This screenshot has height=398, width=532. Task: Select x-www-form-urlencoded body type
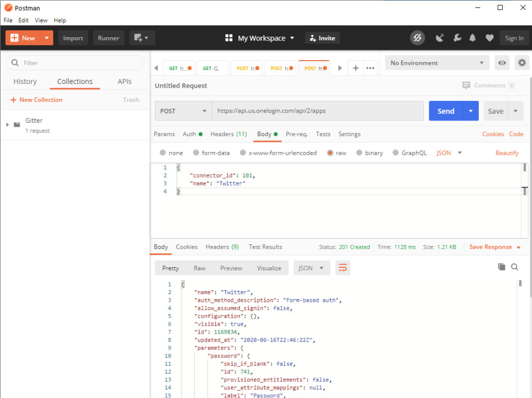click(x=243, y=153)
